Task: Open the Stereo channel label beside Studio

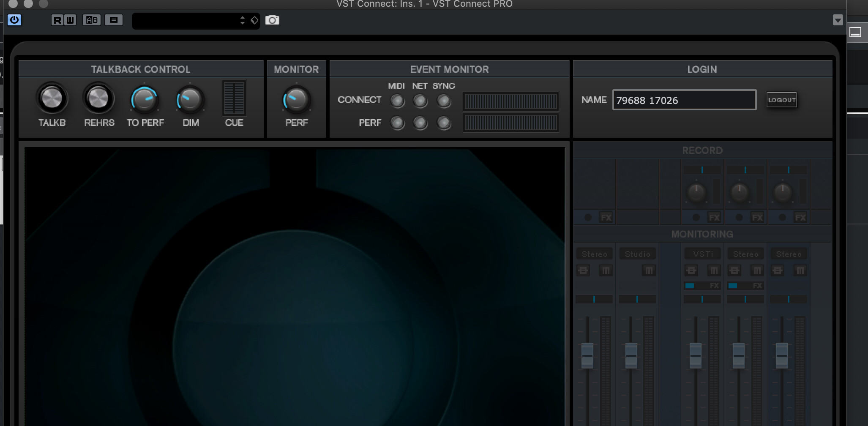Action: click(594, 254)
